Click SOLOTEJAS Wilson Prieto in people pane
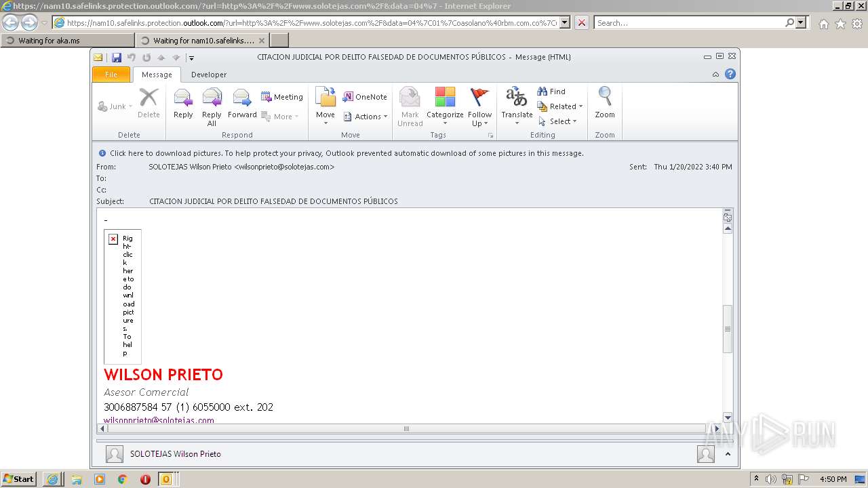This screenshot has height=488, width=868. coord(176,454)
